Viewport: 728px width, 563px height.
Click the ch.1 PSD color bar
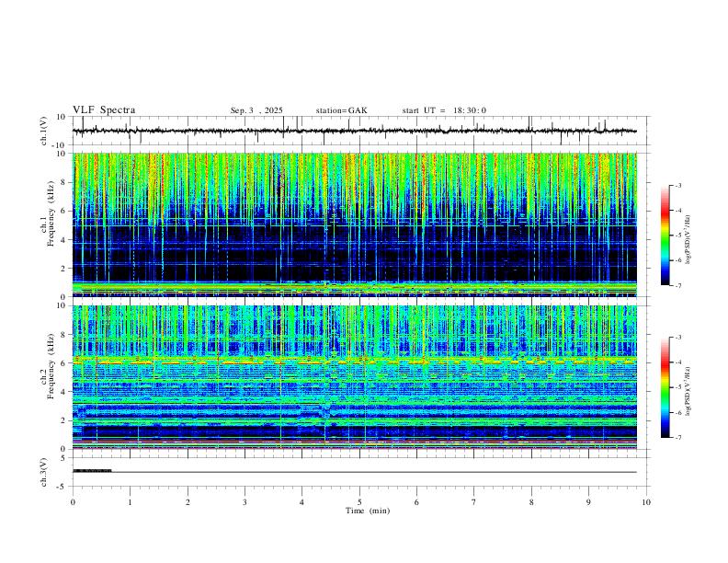665,236
